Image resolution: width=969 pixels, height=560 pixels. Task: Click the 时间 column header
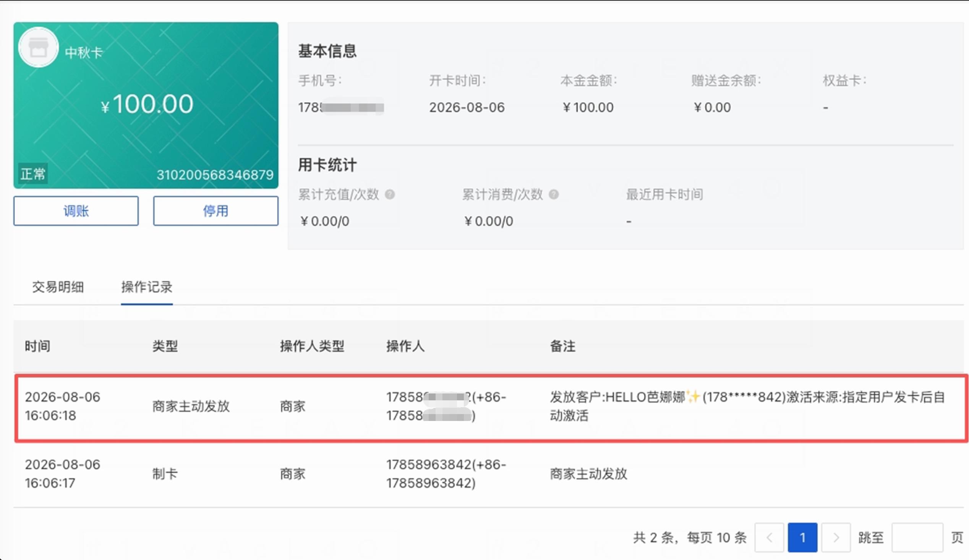click(x=38, y=346)
